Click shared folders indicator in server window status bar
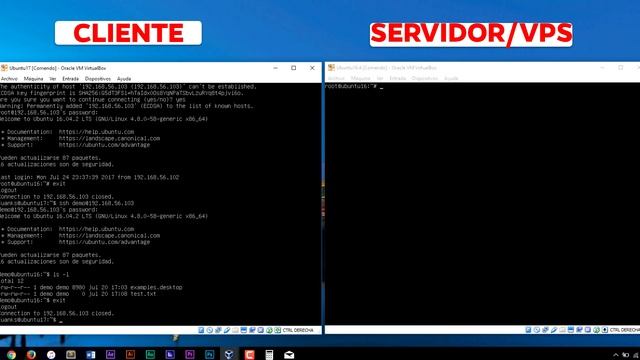This screenshot has width=640, height=360. point(562,330)
